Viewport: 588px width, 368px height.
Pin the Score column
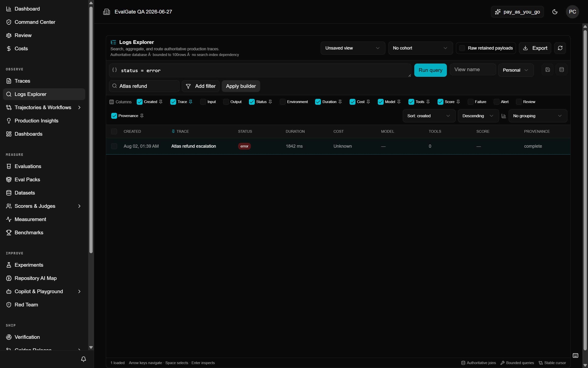pos(458,102)
